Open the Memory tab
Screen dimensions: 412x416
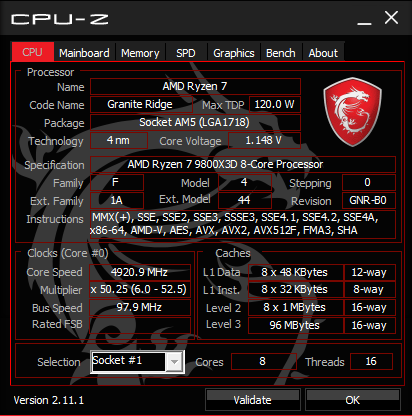(x=140, y=53)
